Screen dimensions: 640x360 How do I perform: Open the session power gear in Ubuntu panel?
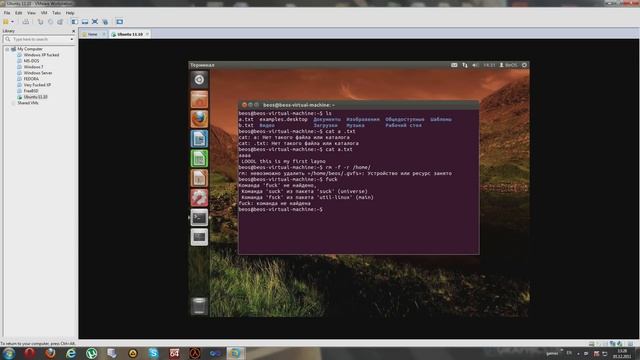(x=524, y=65)
